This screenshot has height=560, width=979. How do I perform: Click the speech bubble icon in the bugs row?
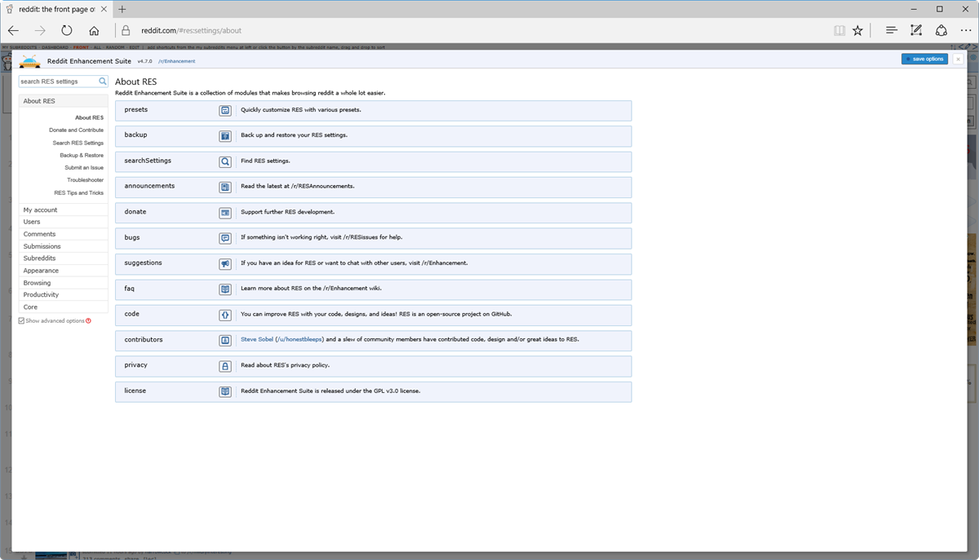click(225, 238)
